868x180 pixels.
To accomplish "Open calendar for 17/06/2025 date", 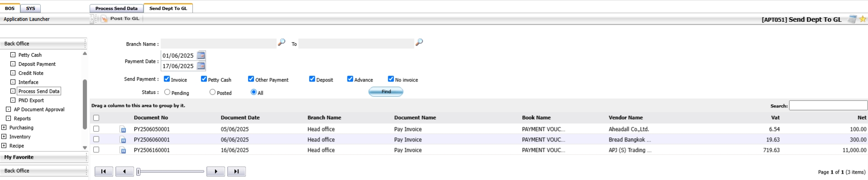I will click(201, 66).
